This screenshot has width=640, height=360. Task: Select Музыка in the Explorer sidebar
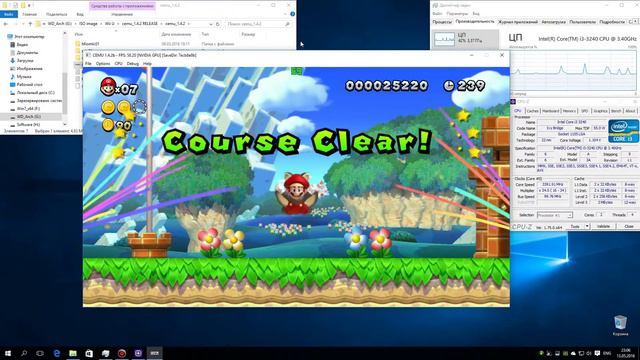pos(24,76)
